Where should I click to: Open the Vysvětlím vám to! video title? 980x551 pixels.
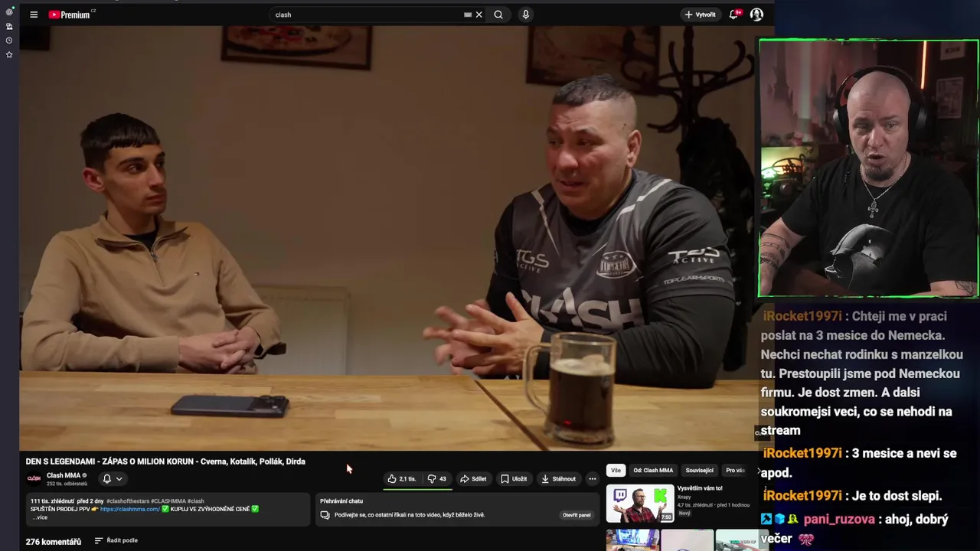[700, 488]
